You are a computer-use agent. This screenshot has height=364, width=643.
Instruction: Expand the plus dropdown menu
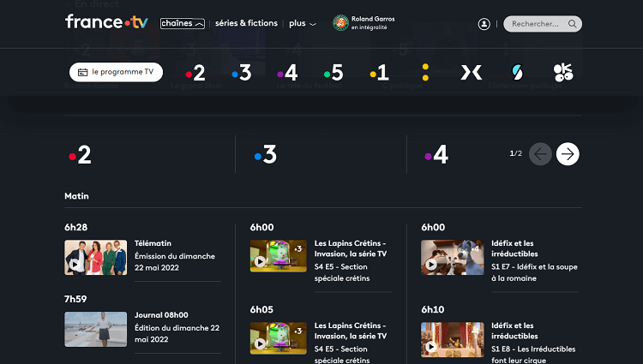click(303, 23)
